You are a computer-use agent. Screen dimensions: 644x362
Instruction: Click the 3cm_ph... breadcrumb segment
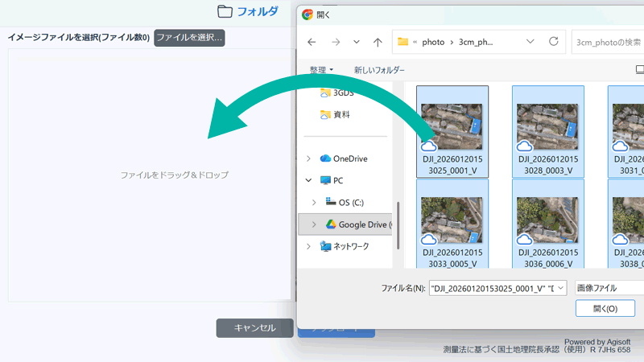tap(476, 42)
